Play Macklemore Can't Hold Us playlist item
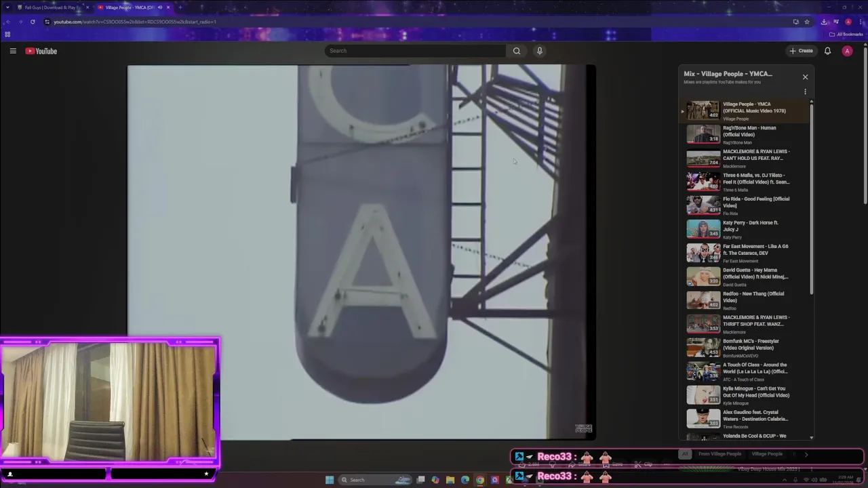 745,158
